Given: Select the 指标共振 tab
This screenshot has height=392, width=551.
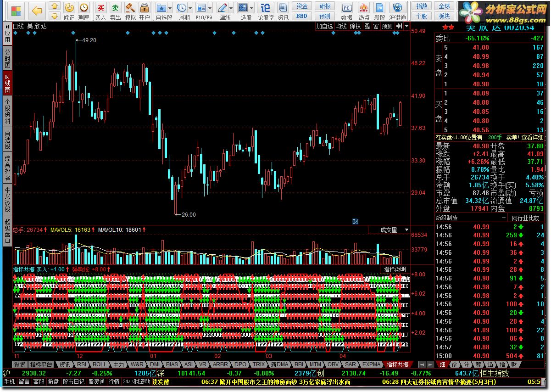Looking at the screenshot, I should click(x=397, y=364).
